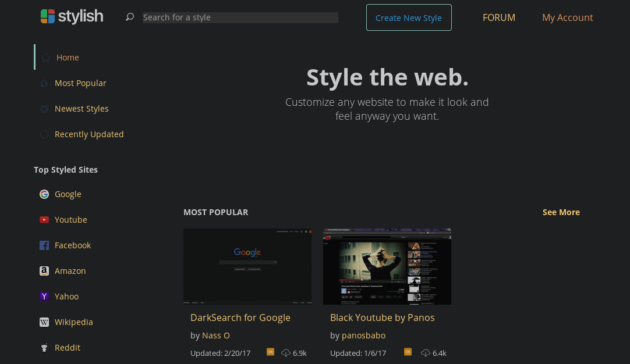Click the Google site icon
Screen dimensions: 630x364
(x=44, y=194)
